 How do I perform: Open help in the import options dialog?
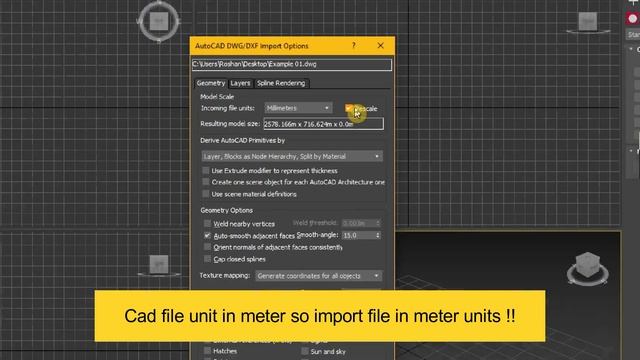353,46
